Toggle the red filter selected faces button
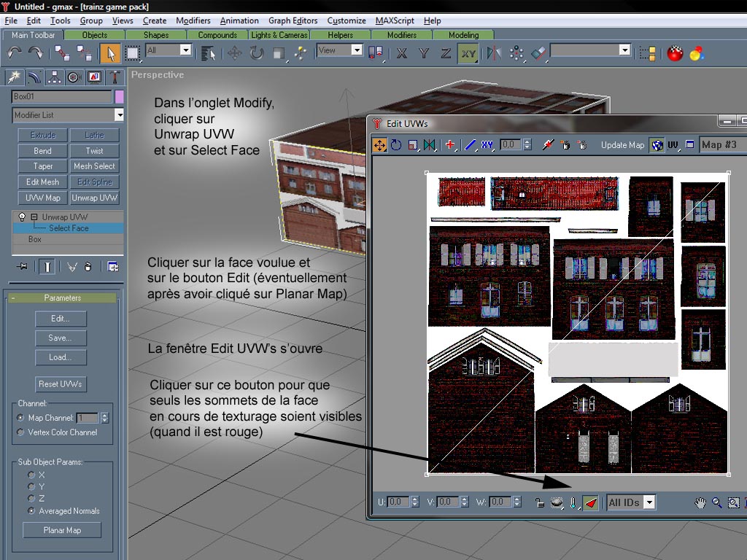The image size is (747, 560). click(x=591, y=502)
